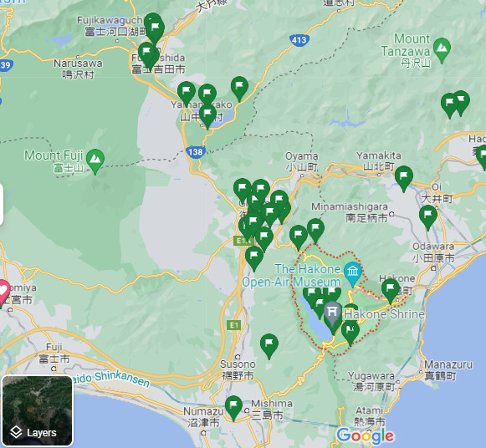Click the Route 138 road shield
Screen dimensions: 486x448
196,152
